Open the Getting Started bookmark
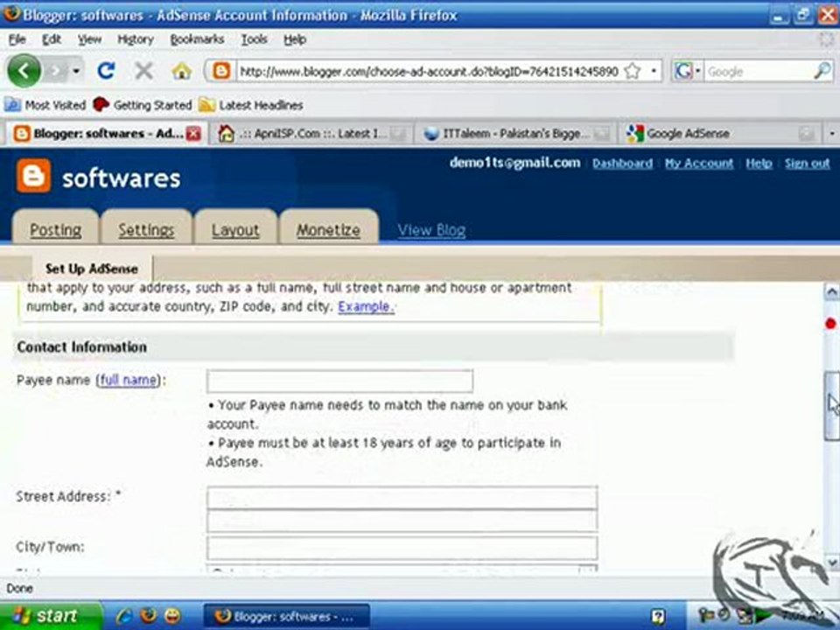The width and height of the screenshot is (840, 630). (x=142, y=105)
